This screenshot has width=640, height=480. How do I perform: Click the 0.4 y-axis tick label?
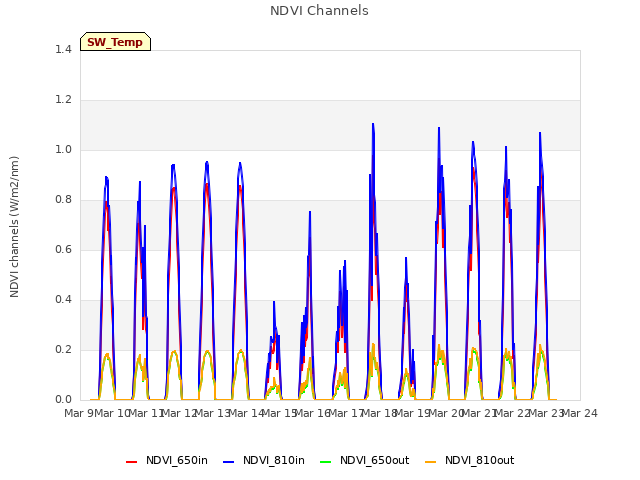tap(63, 300)
